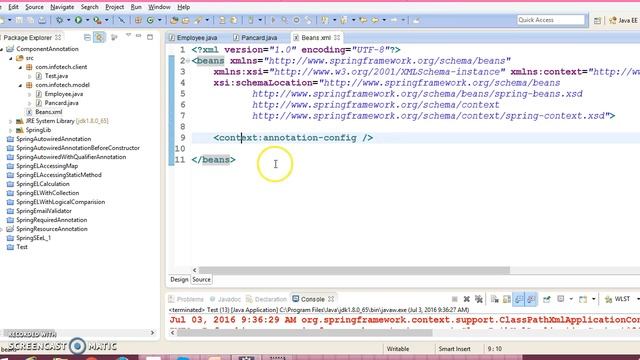Open the Window menu
This screenshot has width=640, height=360.
tap(159, 7)
